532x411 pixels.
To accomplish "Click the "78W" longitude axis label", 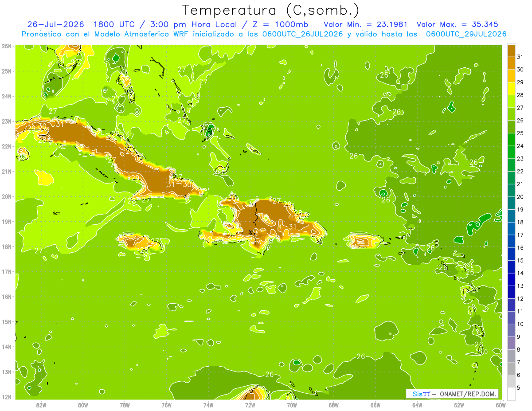I will tap(125, 405).
